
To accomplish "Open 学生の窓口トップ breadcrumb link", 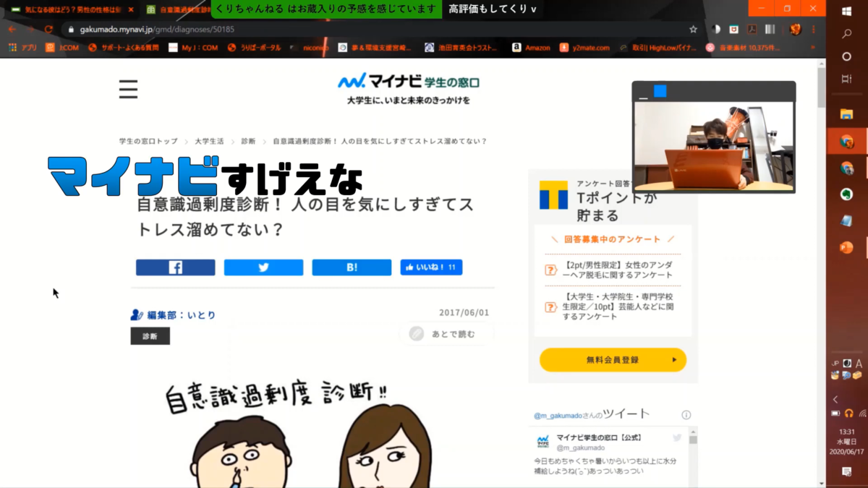I will [148, 141].
